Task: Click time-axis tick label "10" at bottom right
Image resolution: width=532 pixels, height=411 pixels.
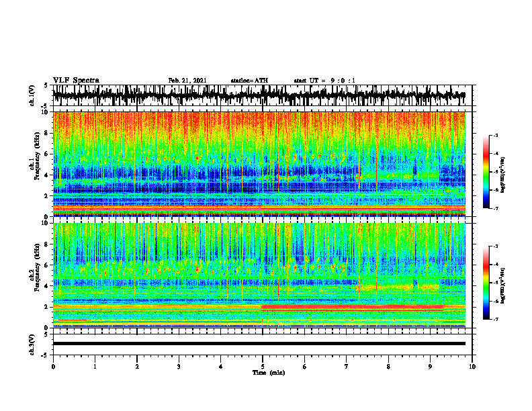Action: (x=472, y=367)
